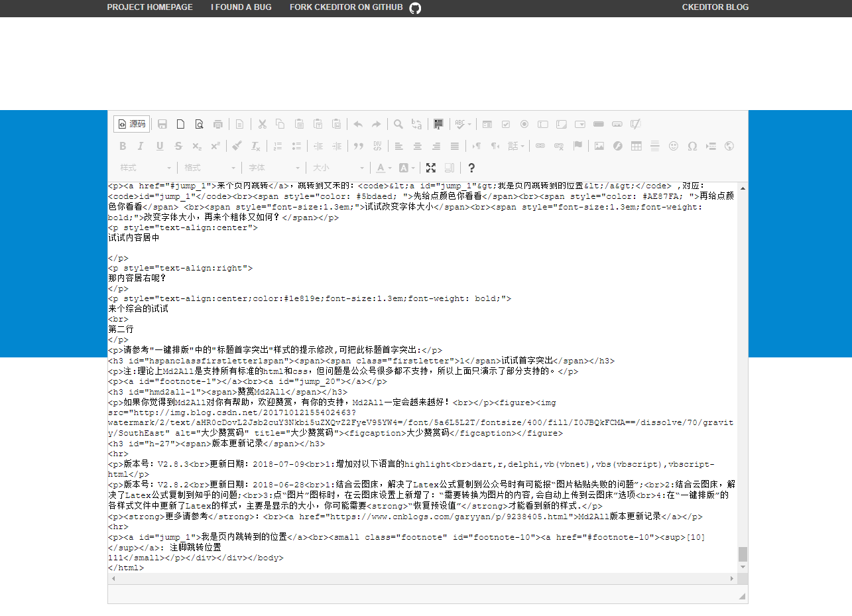
Task: Go to CKEDITOR BLOG in the top bar
Action: pos(715,7)
